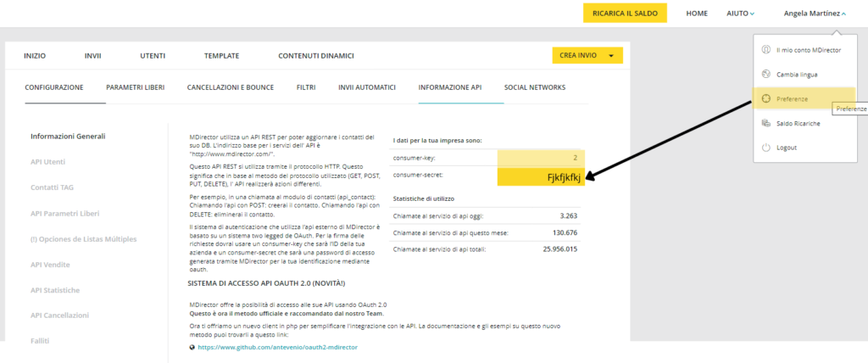Select Contatti TAG in the sidebar
Viewport: 868px width, 363px height.
click(52, 187)
